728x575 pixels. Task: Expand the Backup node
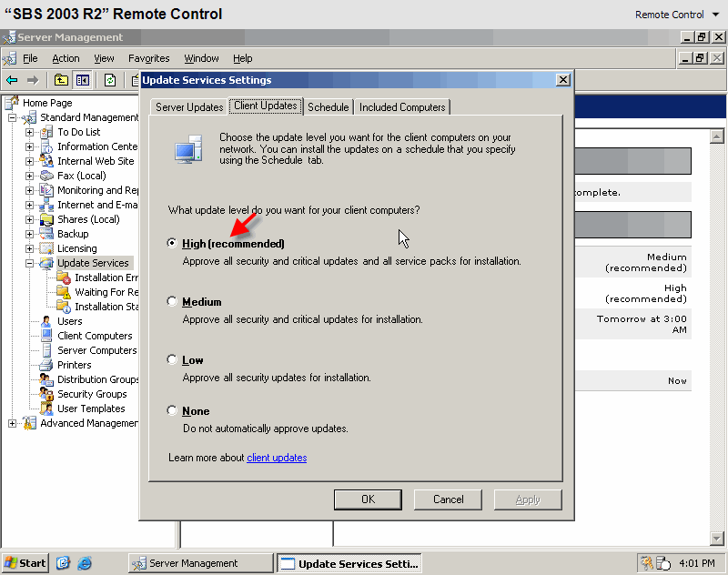coord(29,235)
